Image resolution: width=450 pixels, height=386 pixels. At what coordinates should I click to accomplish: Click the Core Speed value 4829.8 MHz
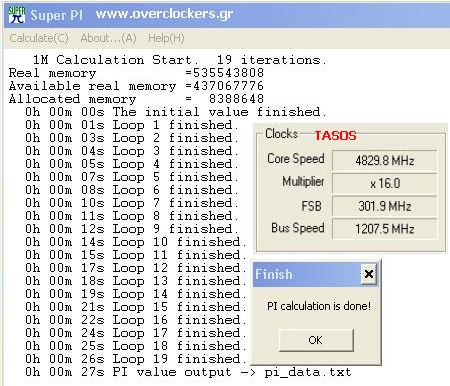pyautogui.click(x=384, y=161)
